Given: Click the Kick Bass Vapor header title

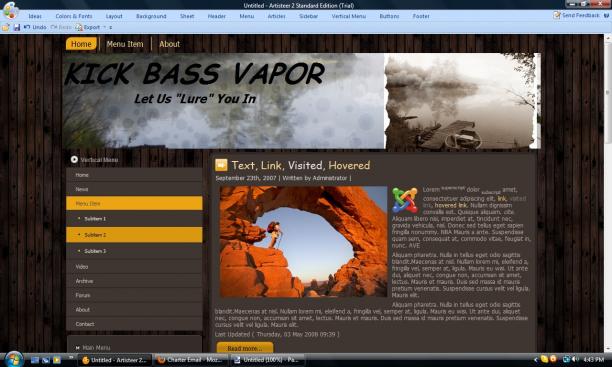Looking at the screenshot, I should point(194,73).
